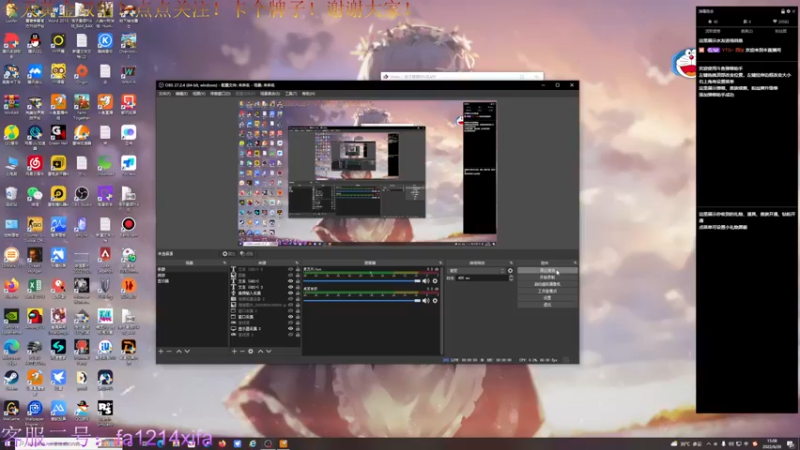This screenshot has height=450, width=800.
Task: Lock the 音频输入采集 source
Action: pyautogui.click(x=298, y=293)
